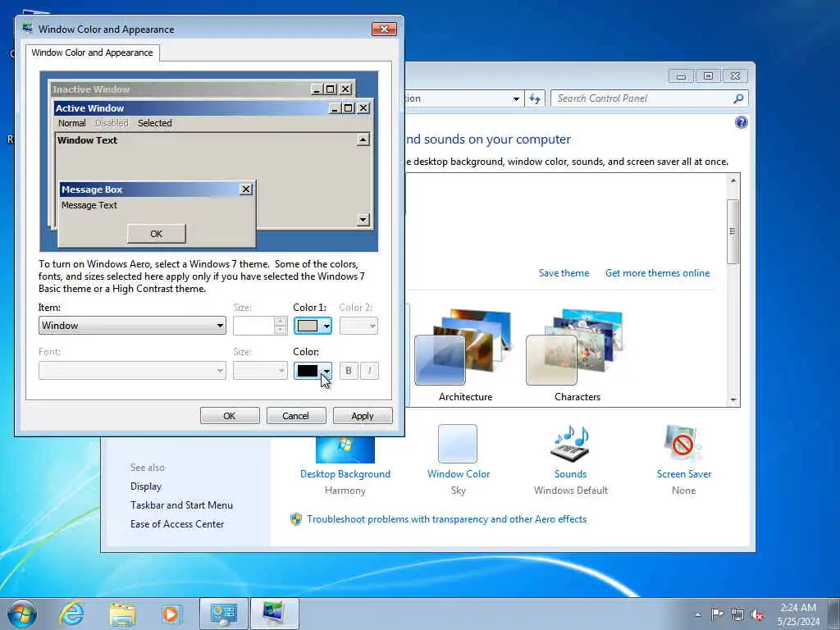
Task: Toggle Bold font button
Action: 349,371
